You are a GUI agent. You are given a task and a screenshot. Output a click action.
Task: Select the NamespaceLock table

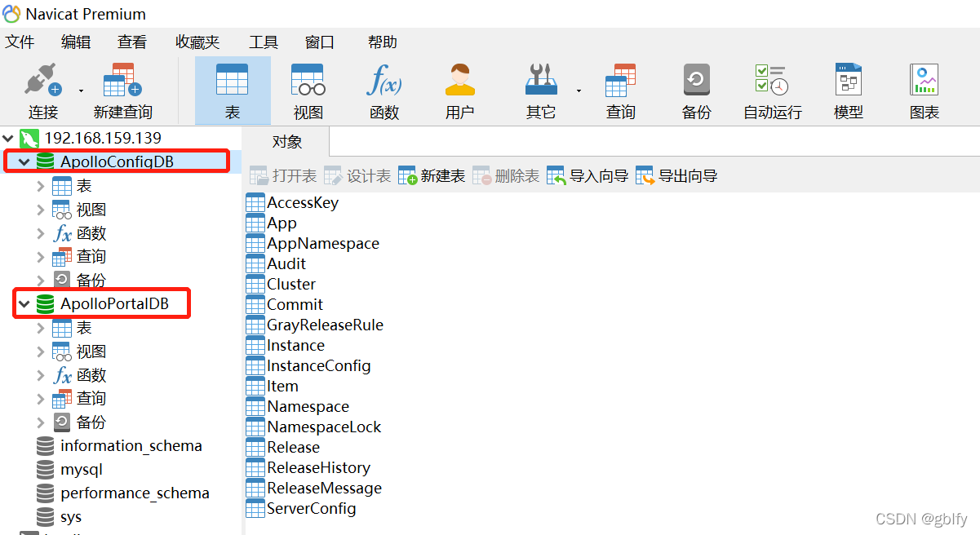(x=314, y=427)
